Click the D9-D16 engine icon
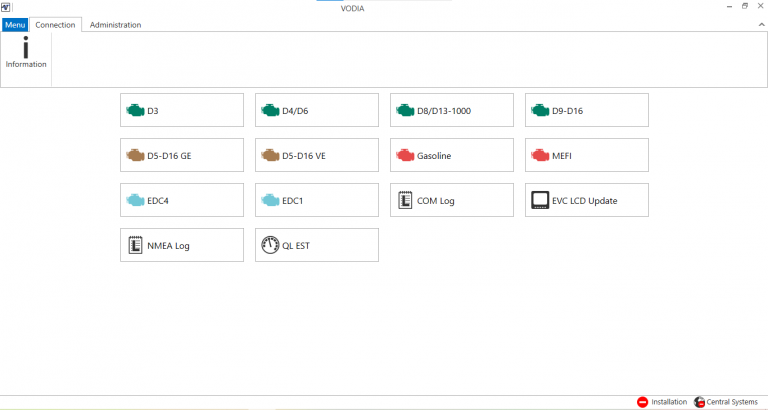The image size is (768, 410). (x=540, y=111)
